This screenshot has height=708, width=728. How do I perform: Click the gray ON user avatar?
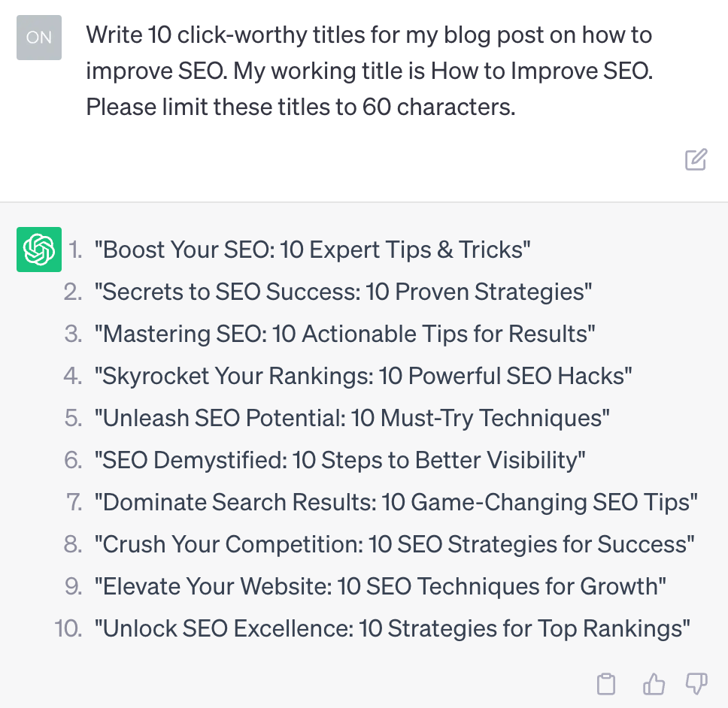(x=38, y=37)
